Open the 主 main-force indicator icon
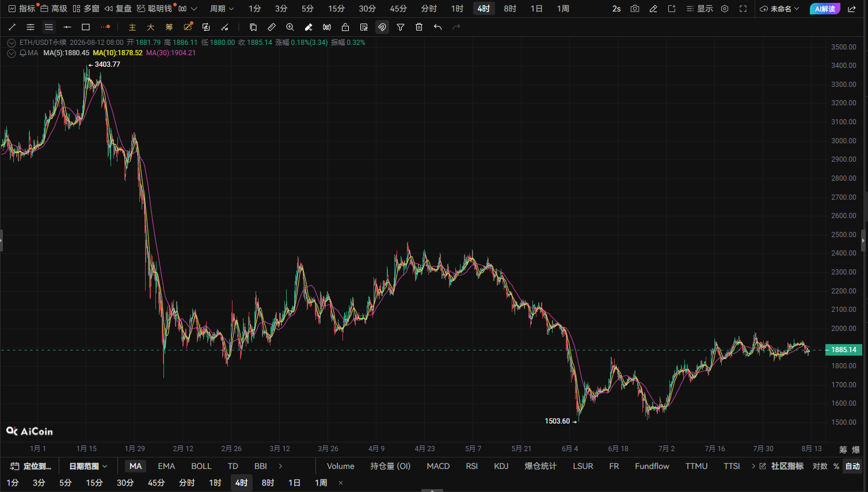Screen dimensions: 868x492 pyautogui.click(x=132, y=27)
